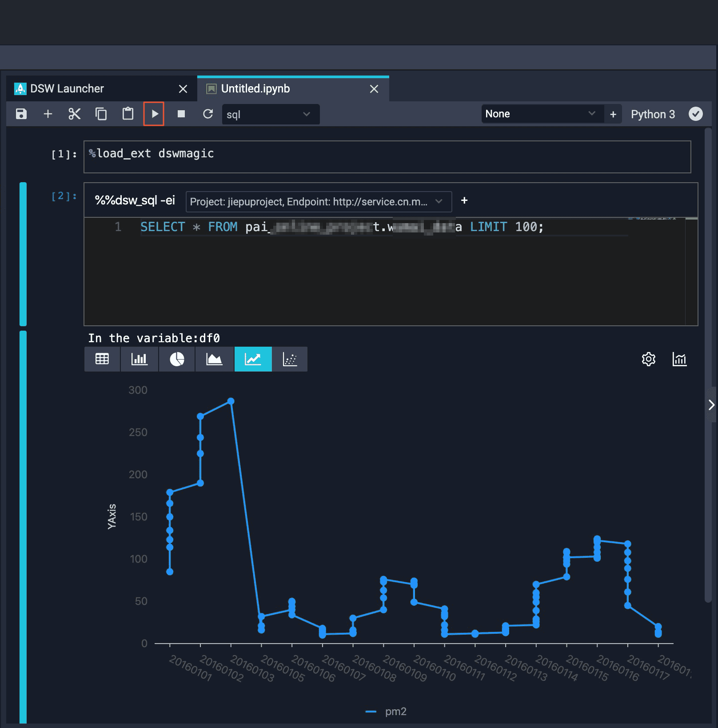Click the YAxis title label

(112, 516)
